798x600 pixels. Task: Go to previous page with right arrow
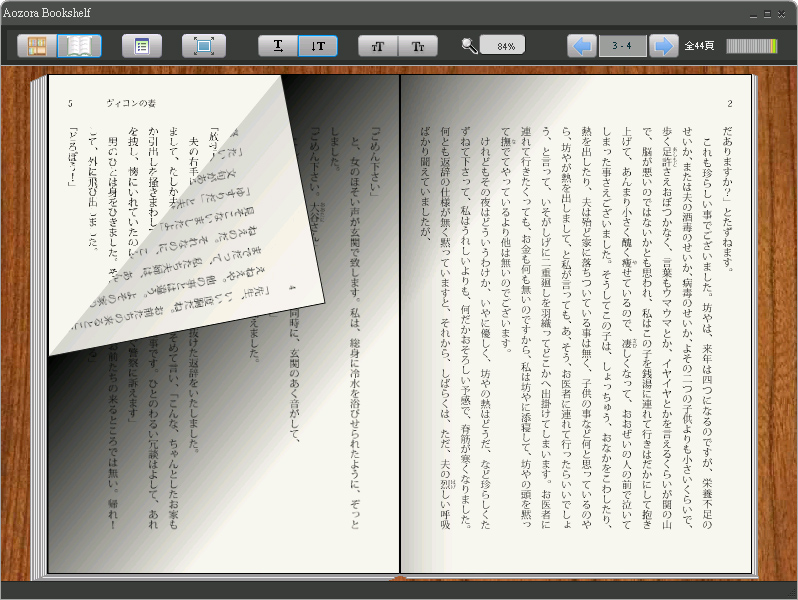click(x=664, y=46)
